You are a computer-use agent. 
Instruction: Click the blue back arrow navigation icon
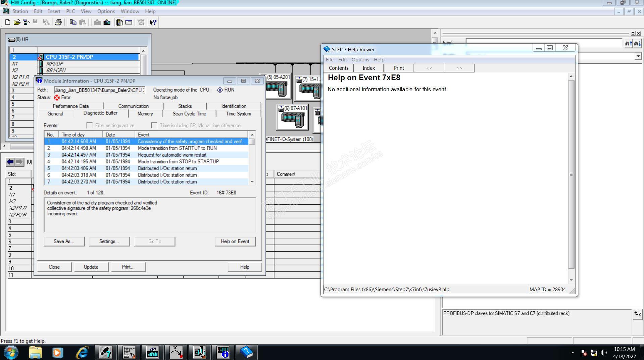10,162
